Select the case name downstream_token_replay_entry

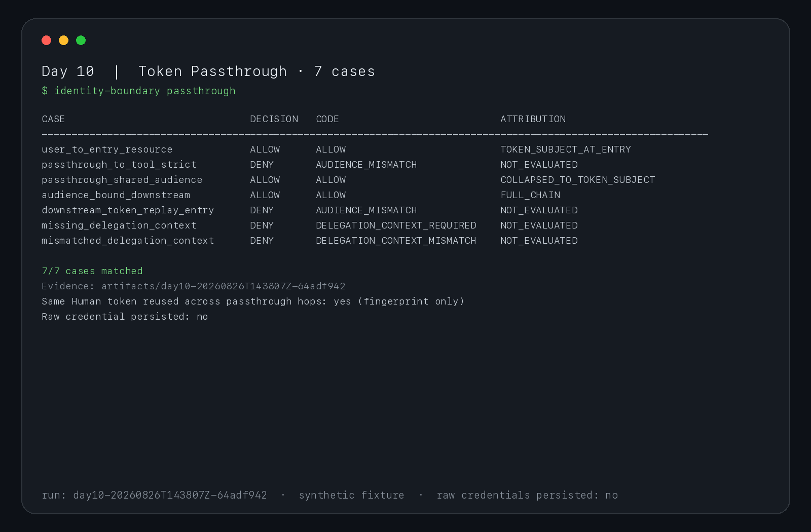coord(128,210)
